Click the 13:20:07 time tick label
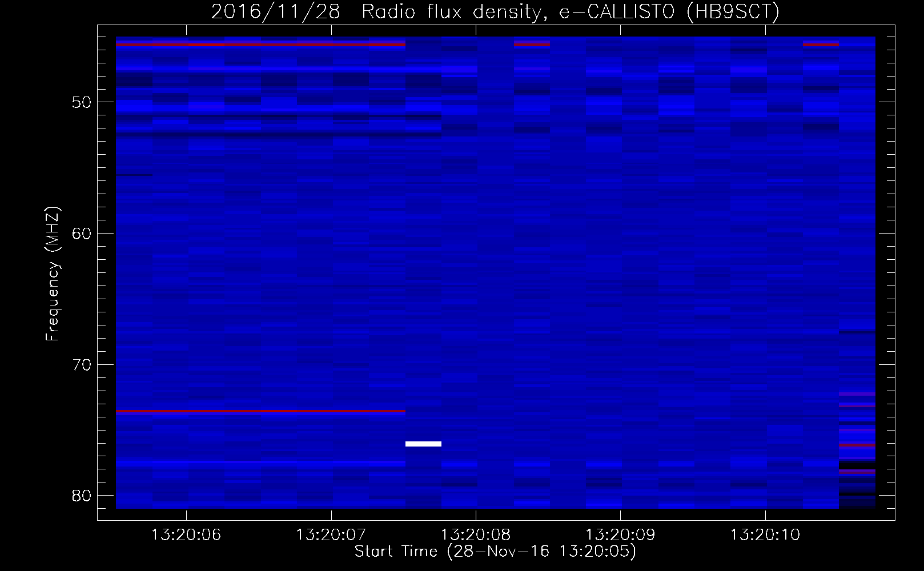Screen dimensions: 924x571 [x=331, y=535]
